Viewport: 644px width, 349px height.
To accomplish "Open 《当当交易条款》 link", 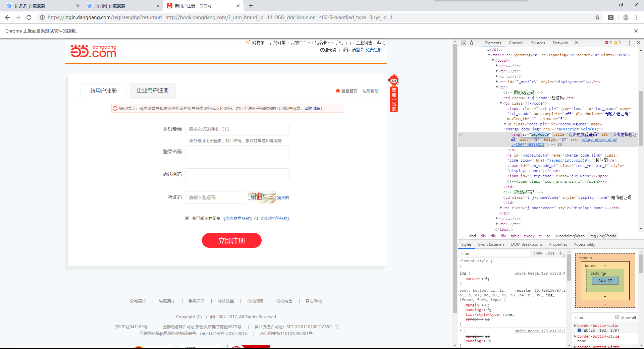I will (x=237, y=218).
